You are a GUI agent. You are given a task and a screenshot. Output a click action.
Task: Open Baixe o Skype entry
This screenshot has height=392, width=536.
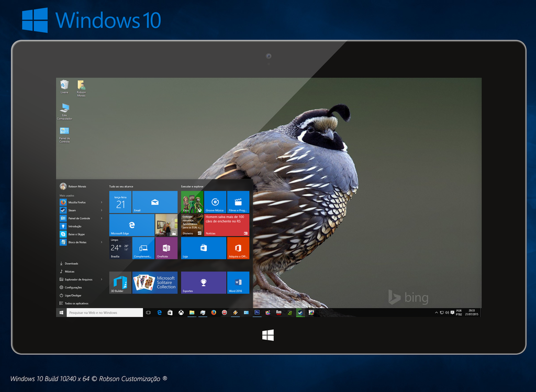[x=72, y=234]
